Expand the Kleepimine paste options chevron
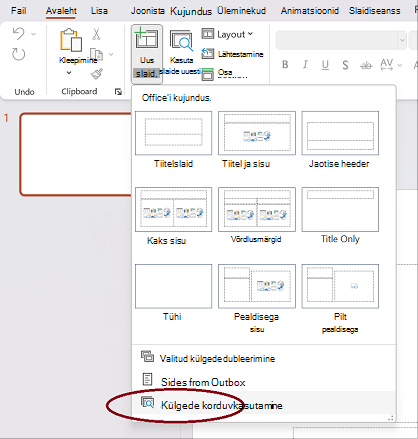418x439 pixels. click(x=69, y=72)
